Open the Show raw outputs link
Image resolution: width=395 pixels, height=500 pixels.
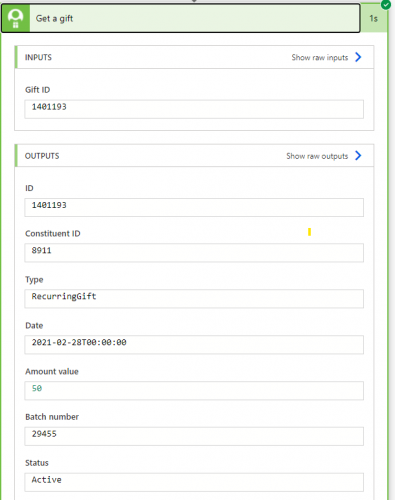[x=317, y=156]
